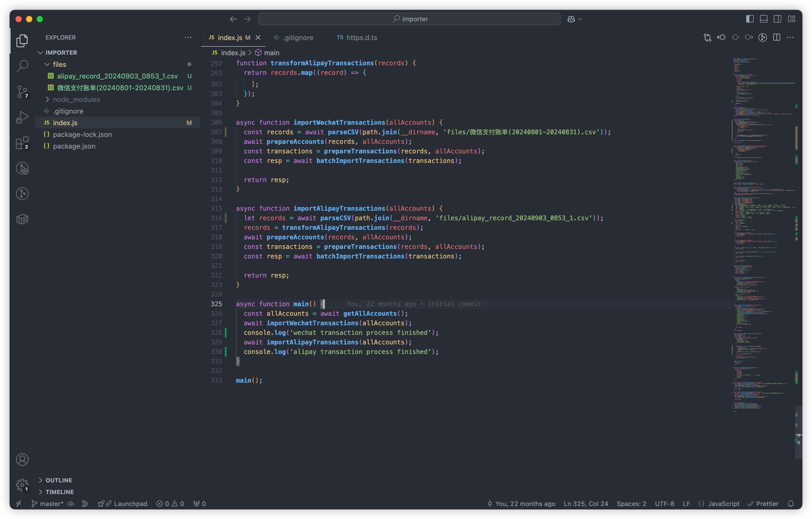Expand the OUTLINE section
The image size is (812, 519).
point(59,480)
